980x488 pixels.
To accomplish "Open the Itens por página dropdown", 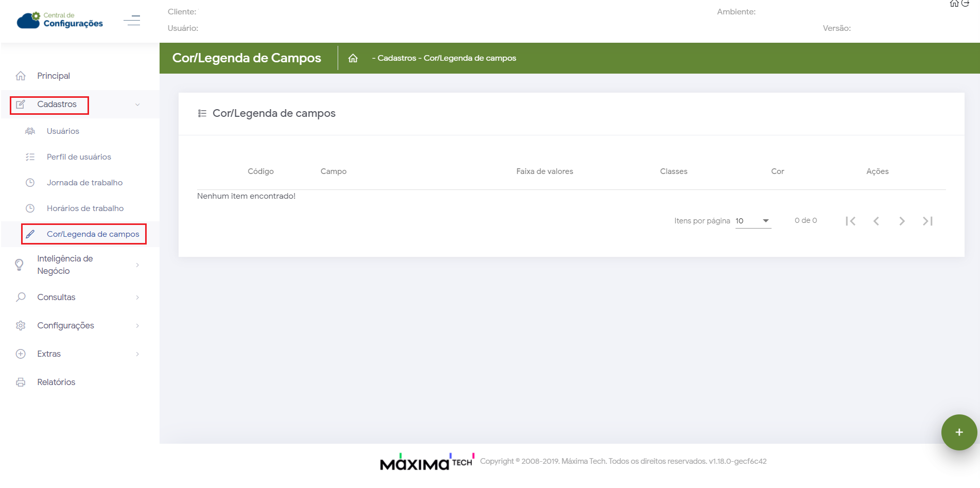I will 753,221.
